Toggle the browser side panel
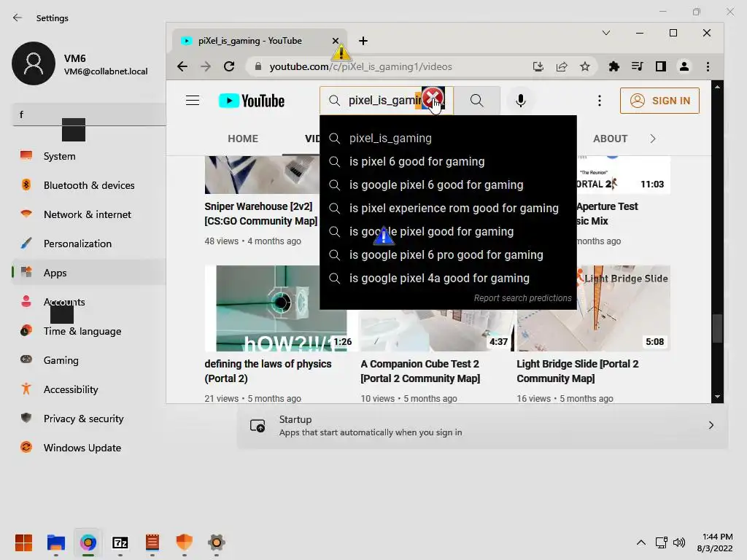This screenshot has width=747, height=560. pyautogui.click(x=661, y=66)
